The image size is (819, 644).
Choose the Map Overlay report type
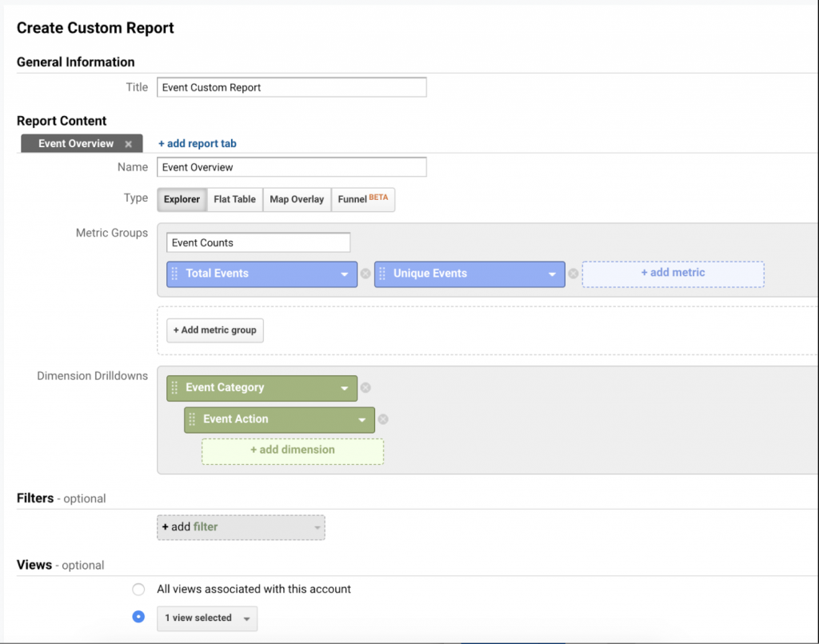pyautogui.click(x=297, y=199)
